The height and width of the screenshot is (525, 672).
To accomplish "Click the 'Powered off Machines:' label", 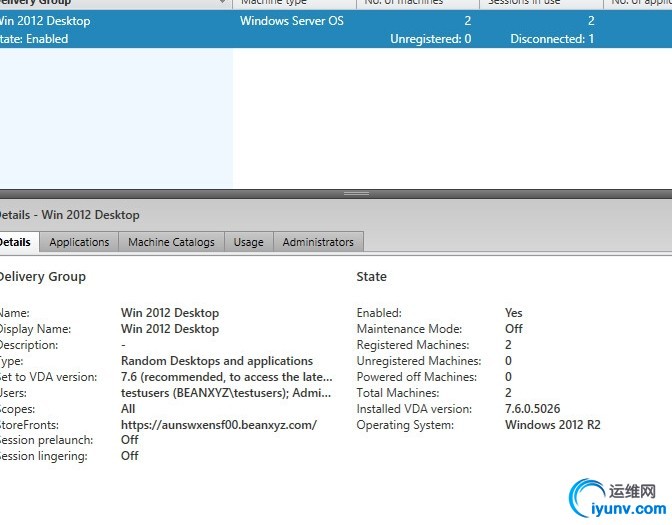I will 417,377.
